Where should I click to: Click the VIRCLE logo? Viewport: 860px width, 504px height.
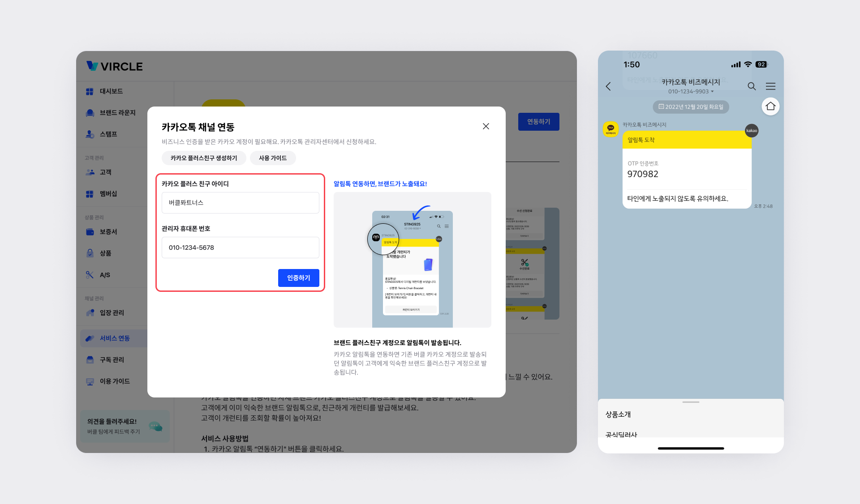115,66
